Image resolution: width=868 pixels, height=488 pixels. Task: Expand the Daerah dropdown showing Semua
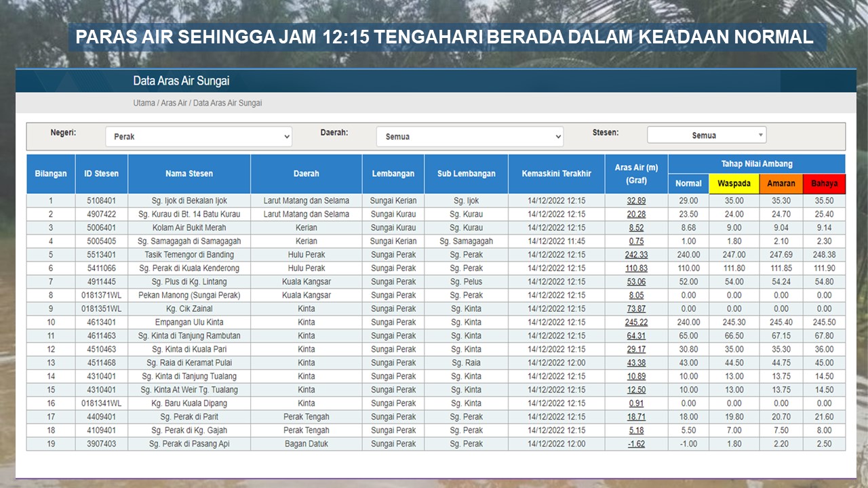click(469, 136)
